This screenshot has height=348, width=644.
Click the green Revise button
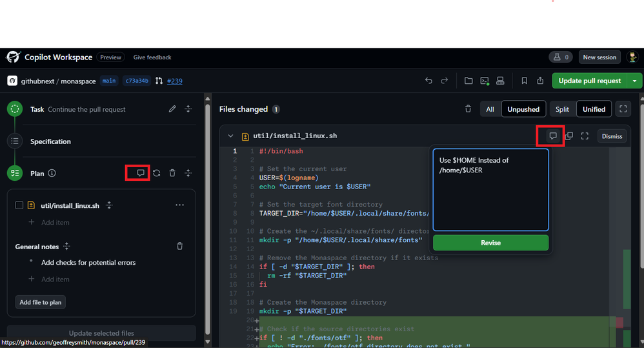click(x=491, y=243)
